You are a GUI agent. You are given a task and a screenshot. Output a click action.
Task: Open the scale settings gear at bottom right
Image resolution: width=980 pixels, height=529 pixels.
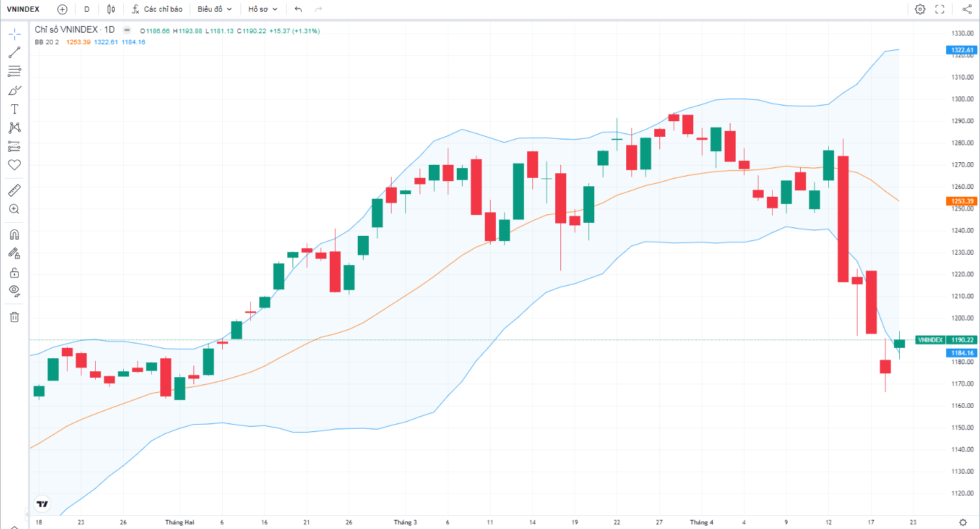[963, 522]
